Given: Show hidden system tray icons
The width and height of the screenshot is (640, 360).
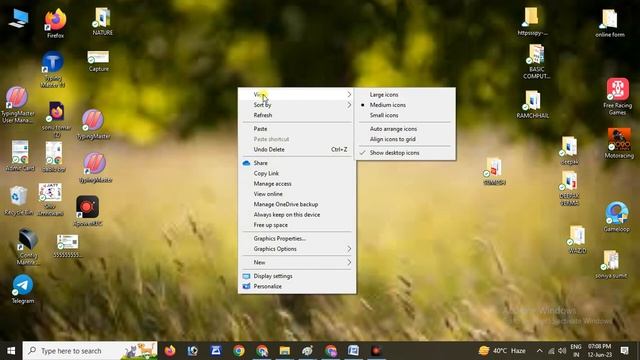Looking at the screenshot, I should click(x=539, y=351).
